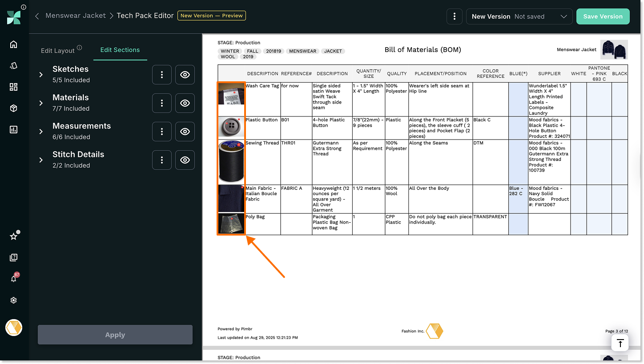644x364 pixels.
Task: Click the Save Version button
Action: pyautogui.click(x=603, y=16)
